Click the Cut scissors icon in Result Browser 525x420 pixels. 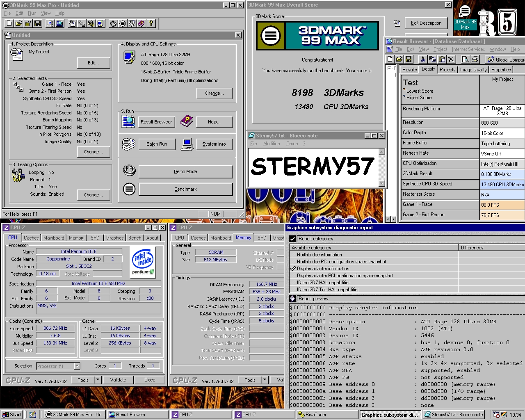pos(423,59)
